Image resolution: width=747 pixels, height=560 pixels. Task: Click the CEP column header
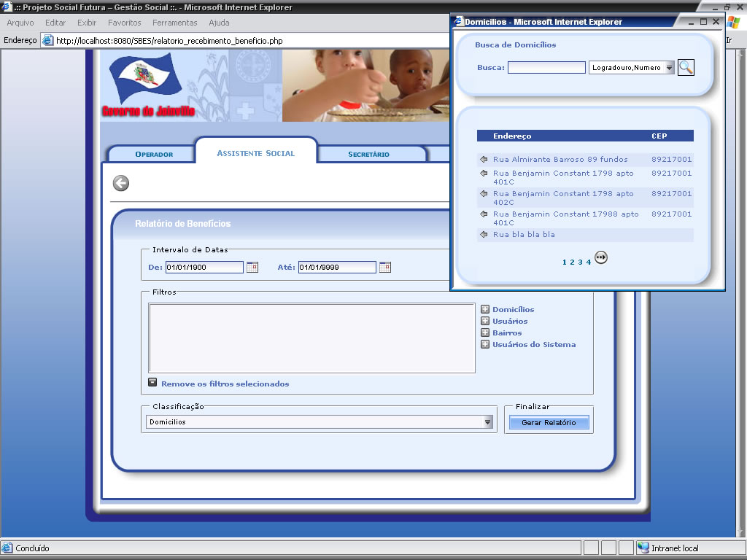click(x=659, y=136)
